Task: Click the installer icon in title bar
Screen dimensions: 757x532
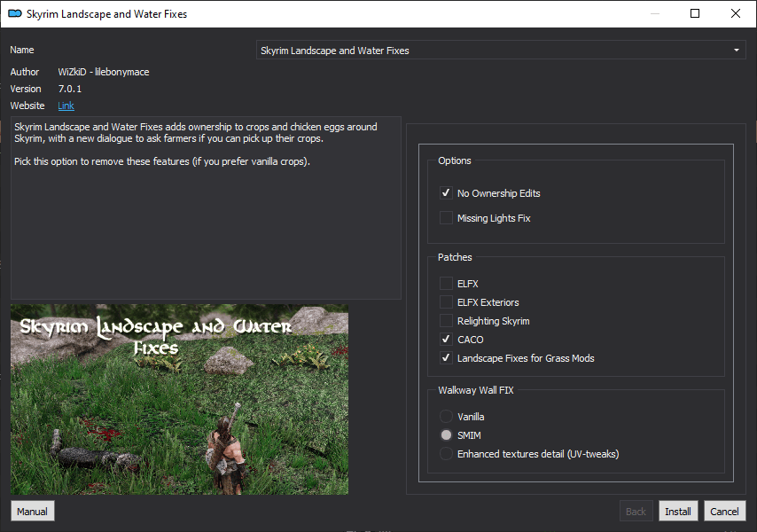Action: coord(15,13)
